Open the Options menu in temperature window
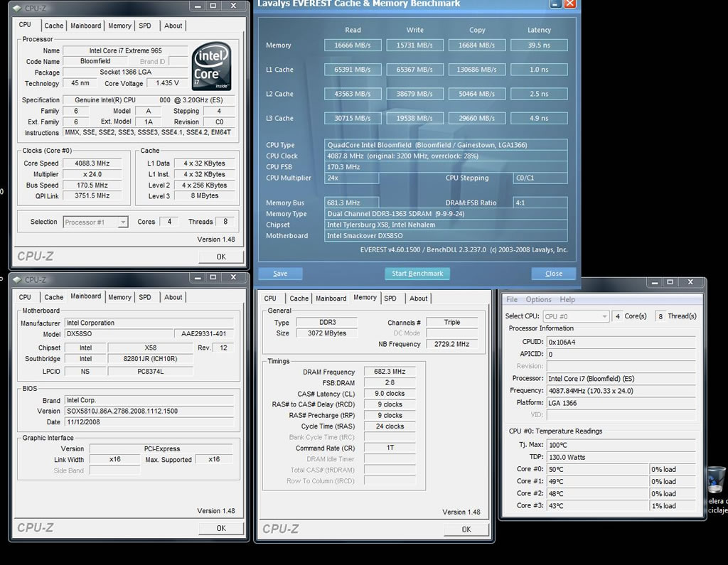 click(539, 299)
